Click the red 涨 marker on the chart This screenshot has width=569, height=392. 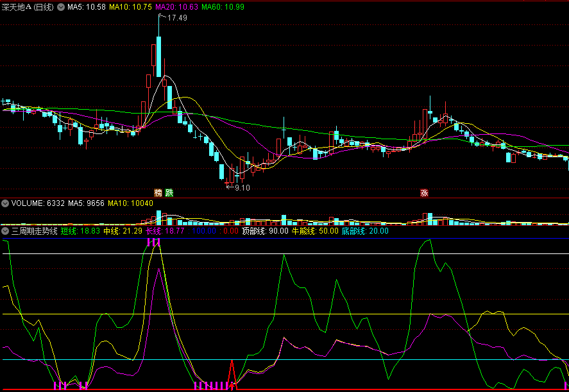coord(424,192)
